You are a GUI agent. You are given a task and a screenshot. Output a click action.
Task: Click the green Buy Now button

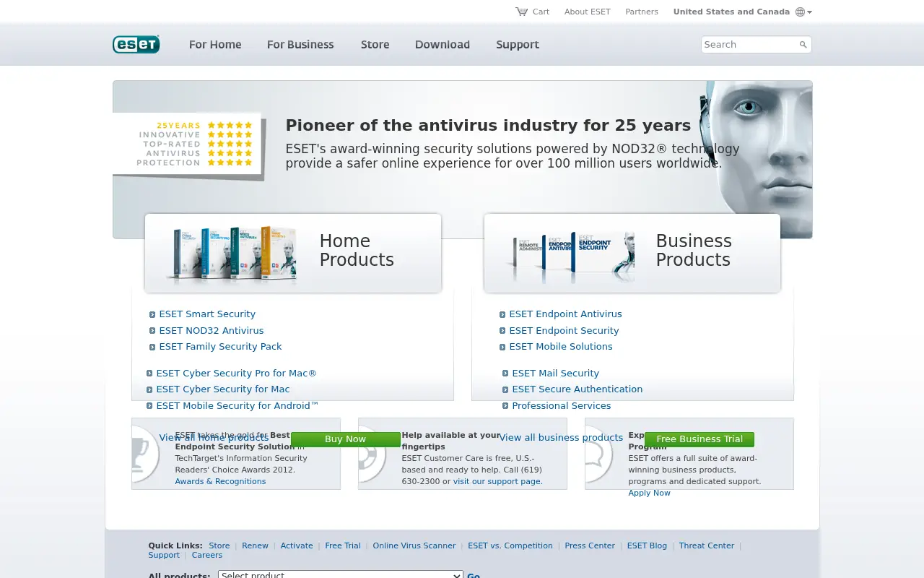pos(345,439)
